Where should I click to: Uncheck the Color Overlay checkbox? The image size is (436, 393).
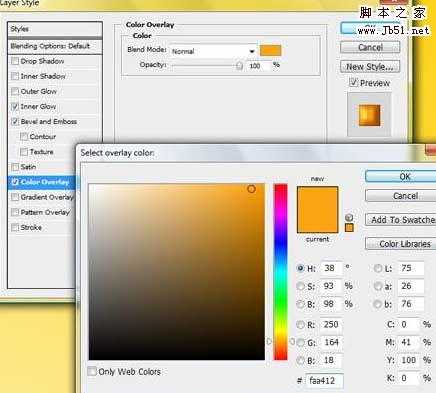click(x=15, y=182)
